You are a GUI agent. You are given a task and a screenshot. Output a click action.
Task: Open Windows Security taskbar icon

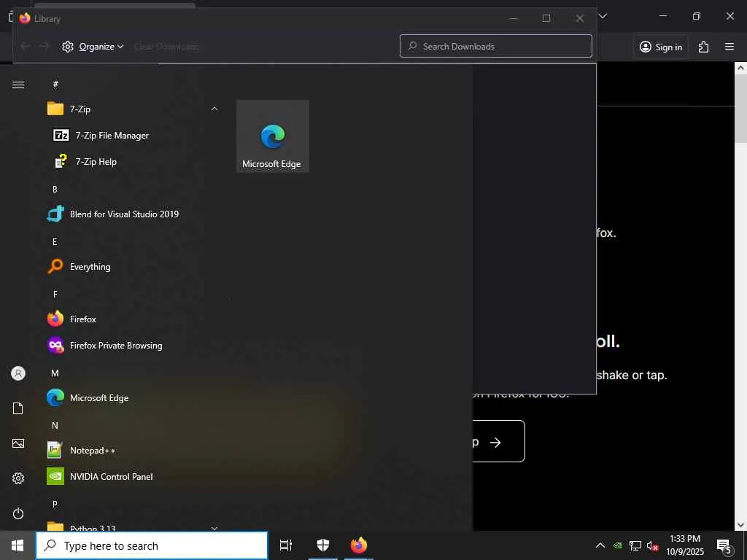323,545
